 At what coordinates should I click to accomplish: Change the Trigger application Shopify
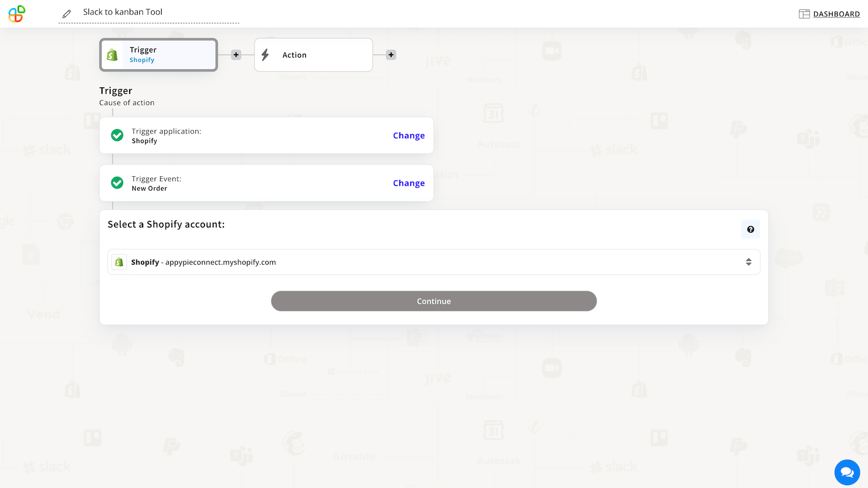(409, 136)
